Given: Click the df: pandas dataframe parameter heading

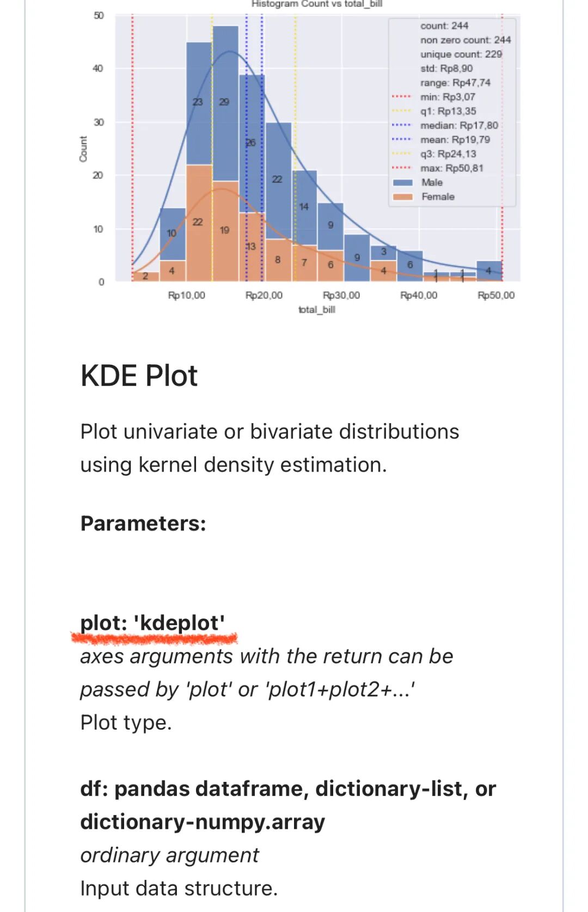Looking at the screenshot, I should pos(288,805).
